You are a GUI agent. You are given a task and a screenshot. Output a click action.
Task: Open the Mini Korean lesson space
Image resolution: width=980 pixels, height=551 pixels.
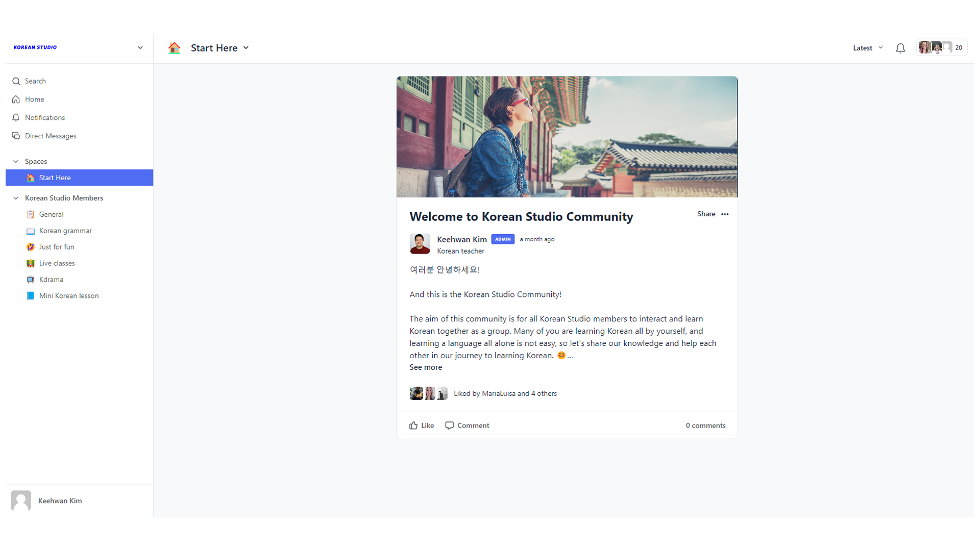79,296
